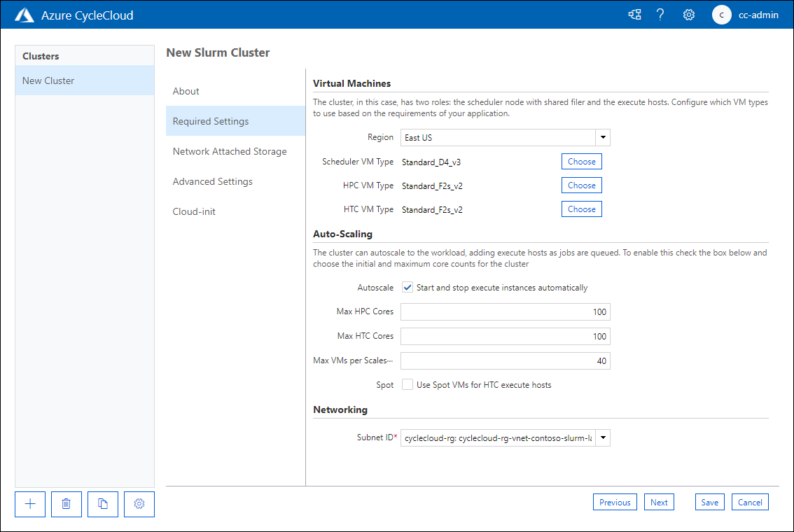Viewport: 794px width, 532px height.
Task: Open the cluster topology icon in the top bar
Action: (x=634, y=14)
